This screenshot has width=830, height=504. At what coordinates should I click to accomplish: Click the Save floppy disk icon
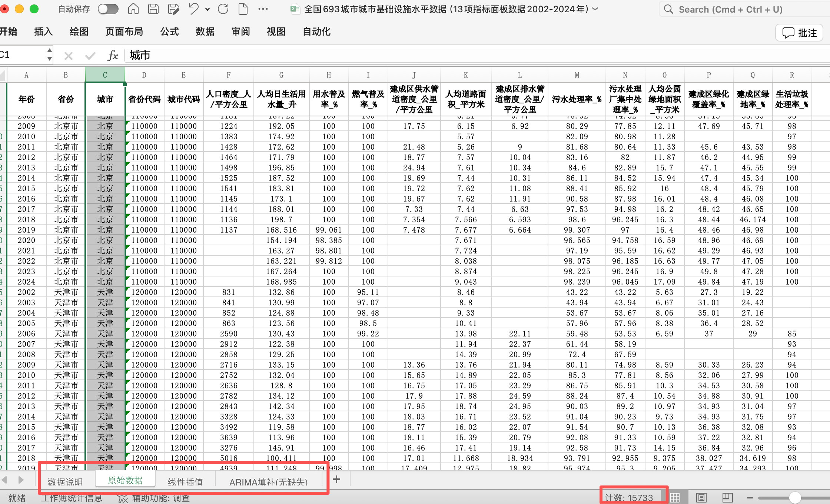tap(153, 9)
